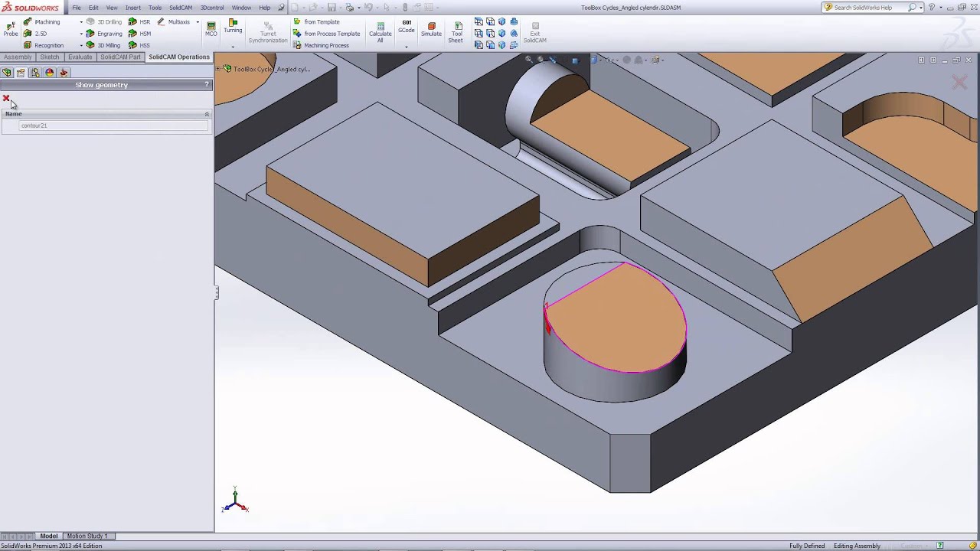Click the MCO button
Image resolution: width=980 pixels, height=551 pixels.
tap(211, 28)
